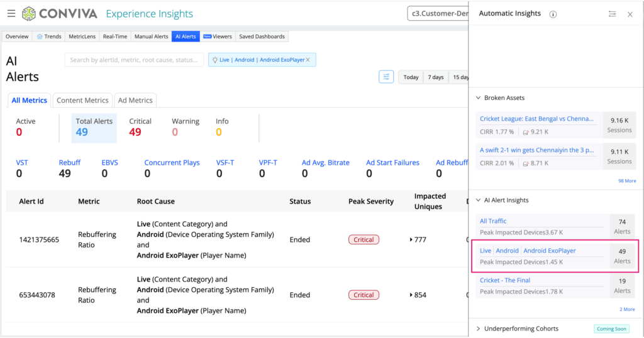The image size is (644, 338).
Task: Click the VPF-T metric link
Action: (268, 163)
